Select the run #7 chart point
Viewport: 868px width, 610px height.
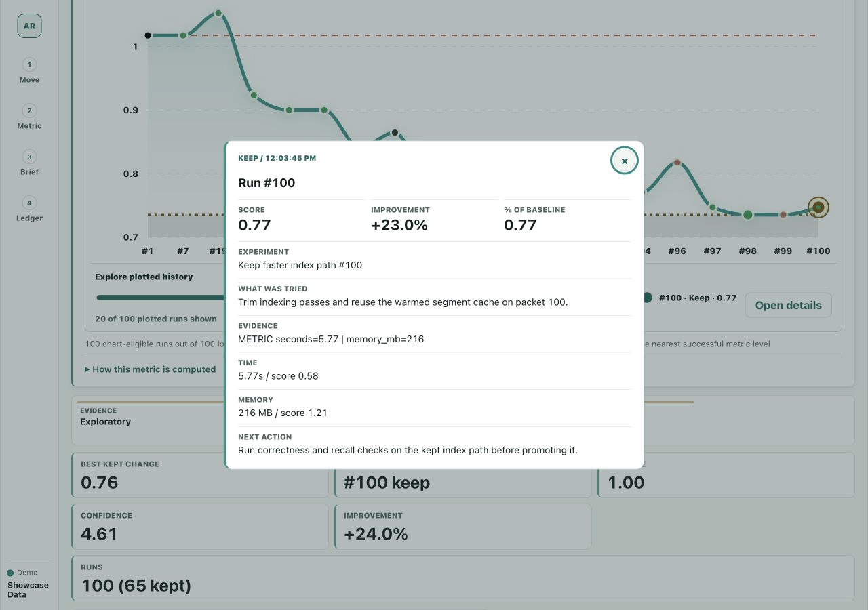point(183,35)
